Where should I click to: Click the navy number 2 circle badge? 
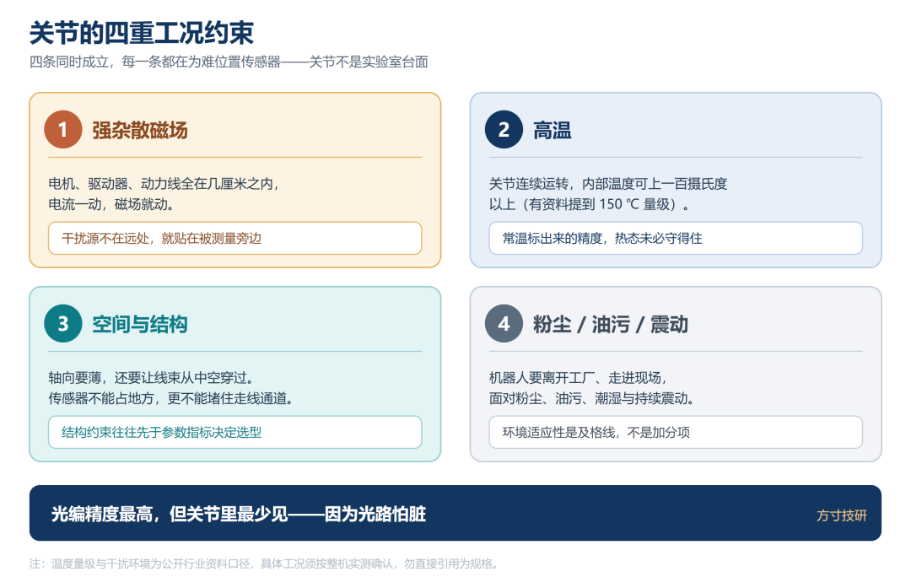tap(504, 130)
